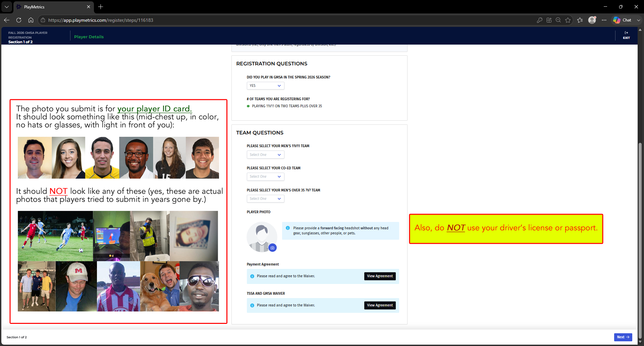Click the TEAM QUESTIONS heading

260,133
